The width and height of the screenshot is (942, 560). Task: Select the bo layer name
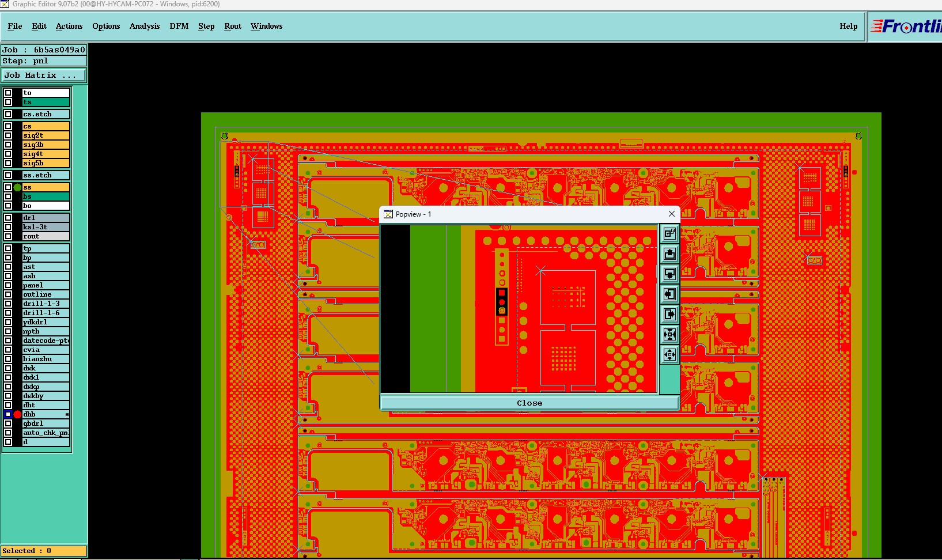click(46, 206)
